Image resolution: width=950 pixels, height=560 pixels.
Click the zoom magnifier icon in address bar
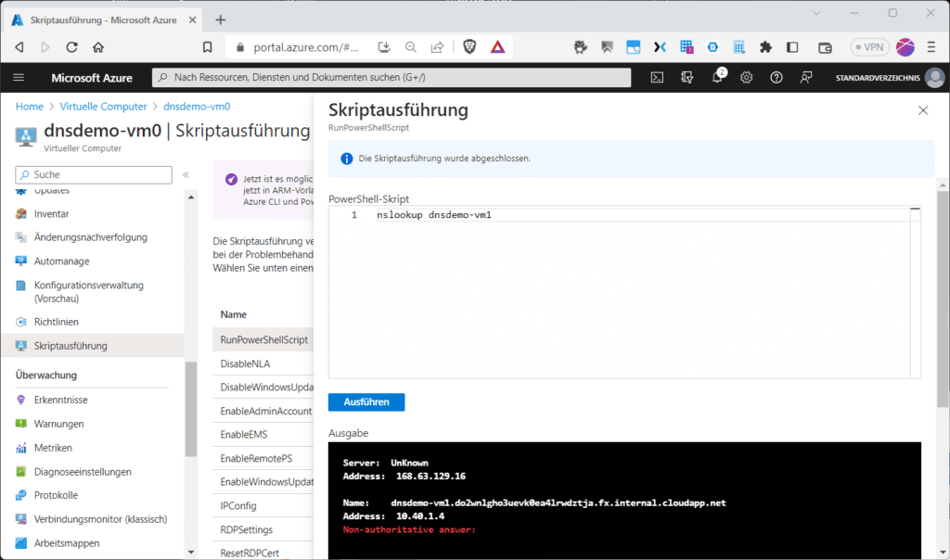click(x=411, y=47)
